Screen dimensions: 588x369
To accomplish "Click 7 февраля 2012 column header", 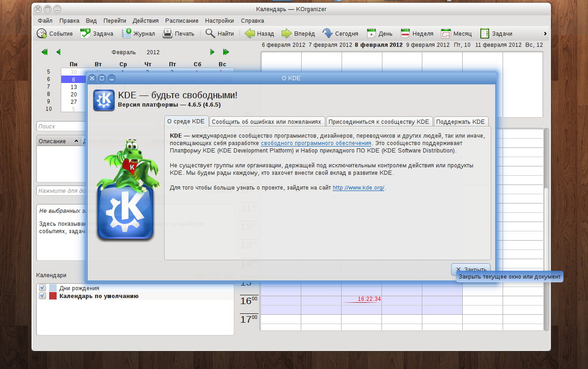I will click(330, 45).
